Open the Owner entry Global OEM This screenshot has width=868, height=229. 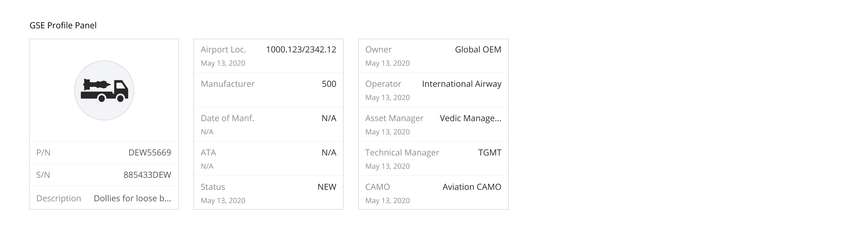477,49
